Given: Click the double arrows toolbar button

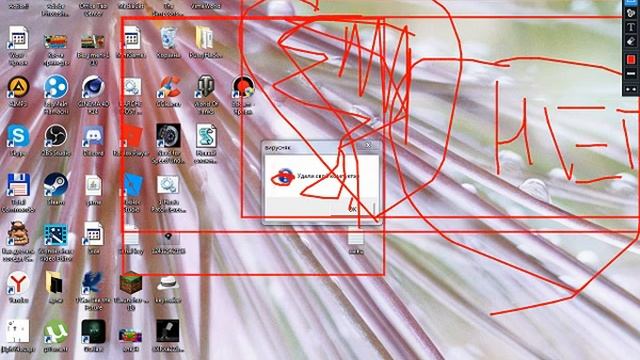Looking at the screenshot, I should (x=631, y=89).
